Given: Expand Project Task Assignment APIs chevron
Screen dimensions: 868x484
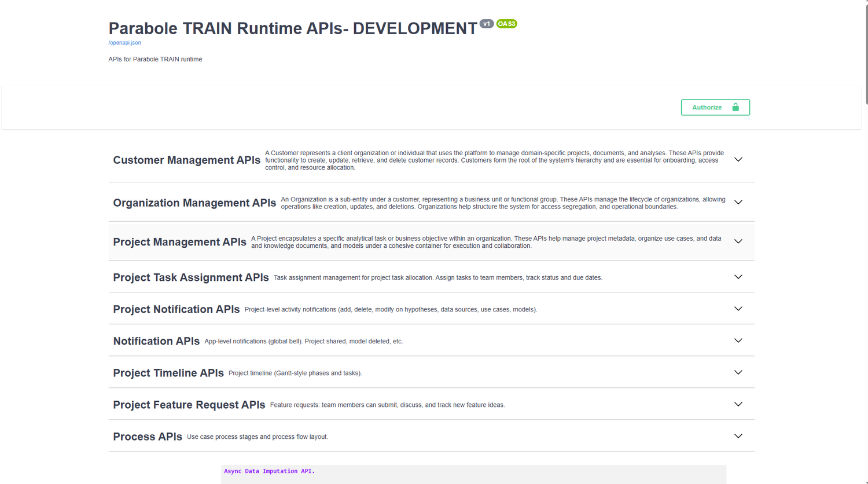Looking at the screenshot, I should point(738,277).
